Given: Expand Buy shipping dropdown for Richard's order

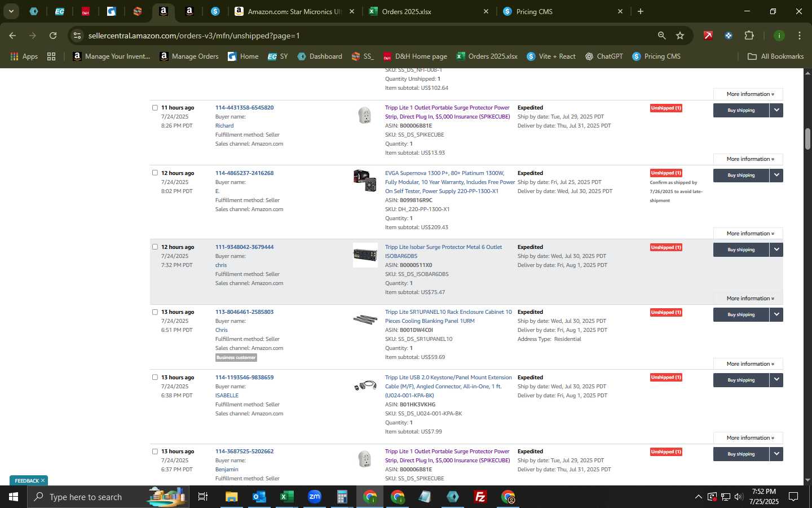Looking at the screenshot, I should point(776,110).
